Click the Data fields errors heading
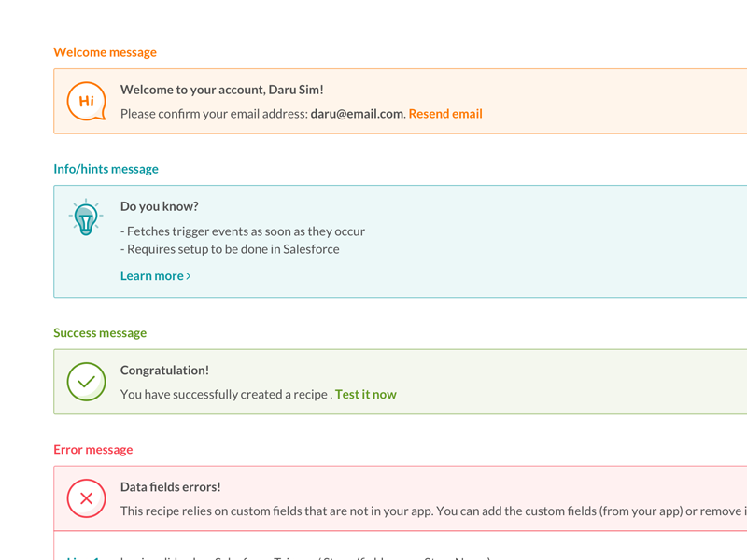747x560 pixels. click(171, 486)
